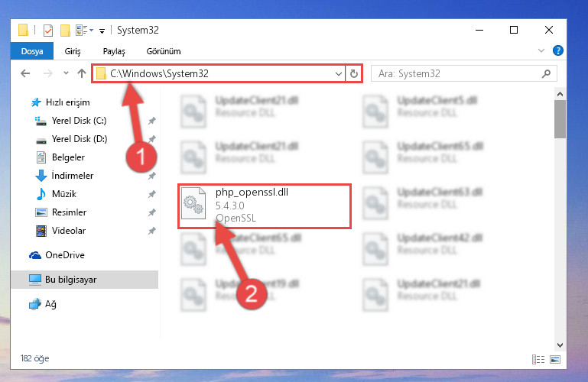
Task: Click the Back navigation arrow
Action: 25,73
